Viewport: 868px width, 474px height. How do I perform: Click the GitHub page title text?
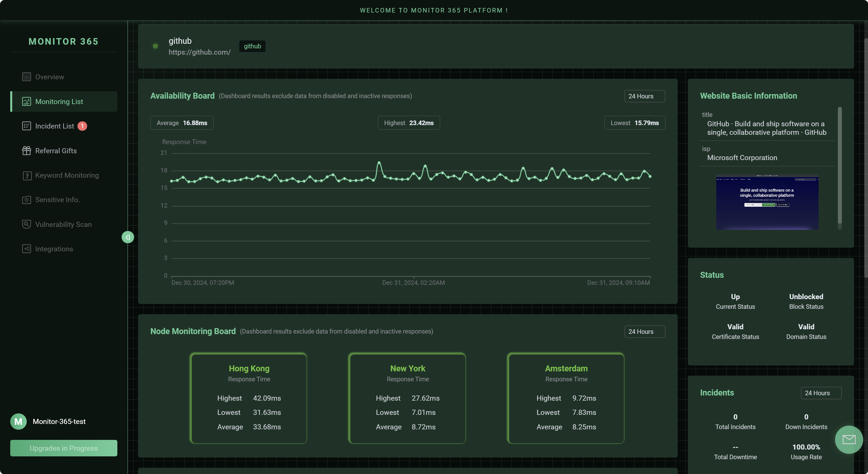pos(767,128)
